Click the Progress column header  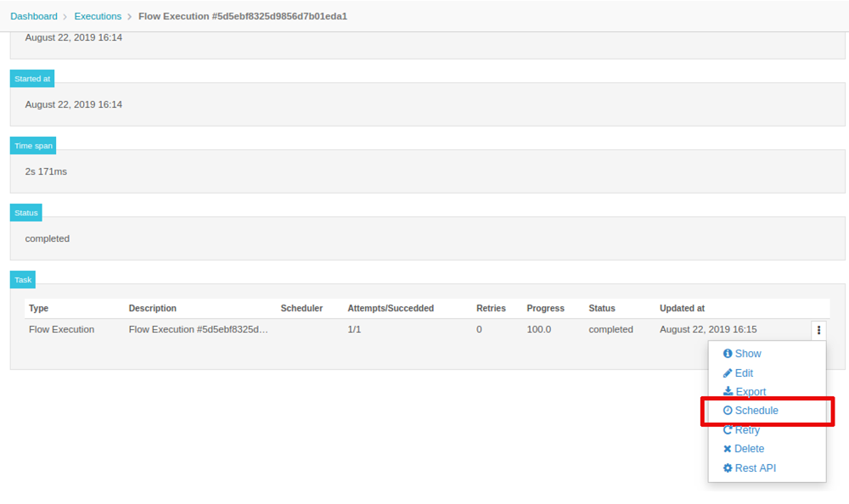click(545, 308)
